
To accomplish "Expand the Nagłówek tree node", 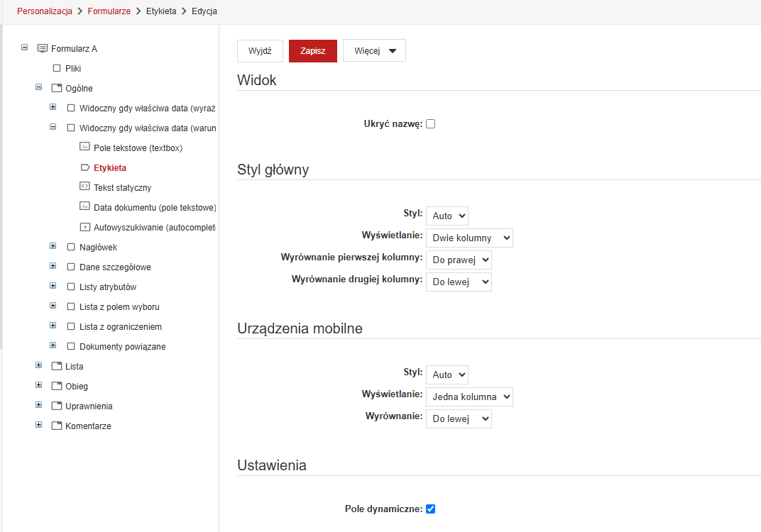I will point(53,246).
